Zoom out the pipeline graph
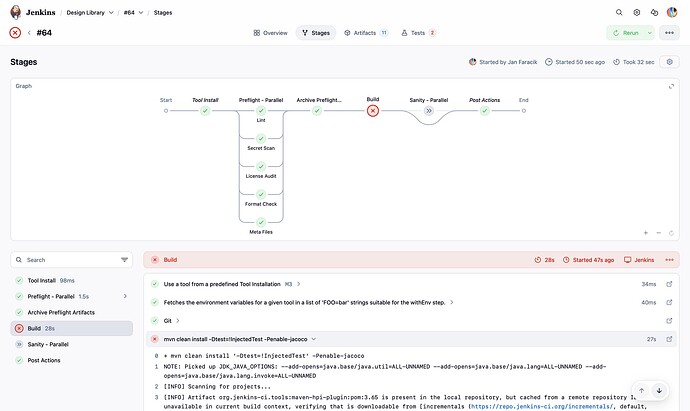The image size is (690, 411). [658, 233]
